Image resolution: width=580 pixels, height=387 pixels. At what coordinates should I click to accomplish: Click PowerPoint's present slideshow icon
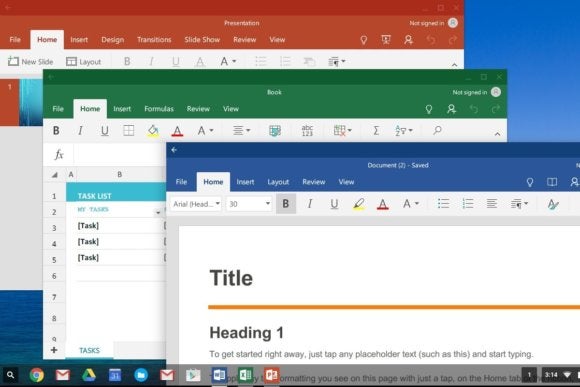point(386,40)
